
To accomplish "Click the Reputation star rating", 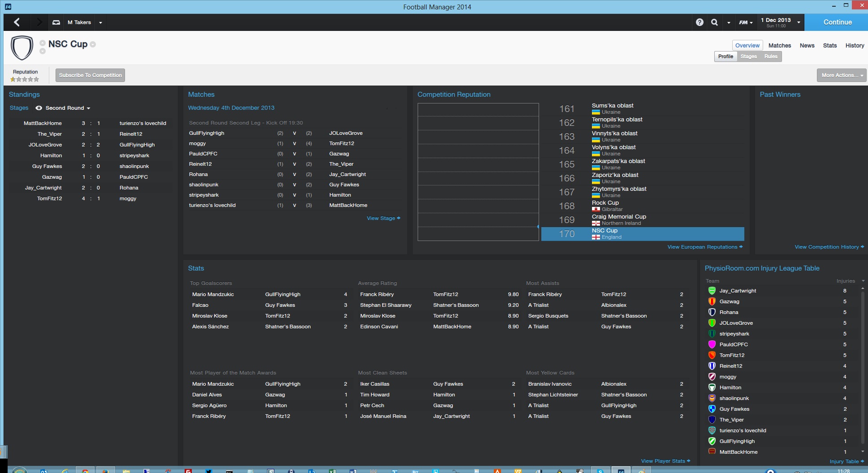I will pyautogui.click(x=25, y=79).
